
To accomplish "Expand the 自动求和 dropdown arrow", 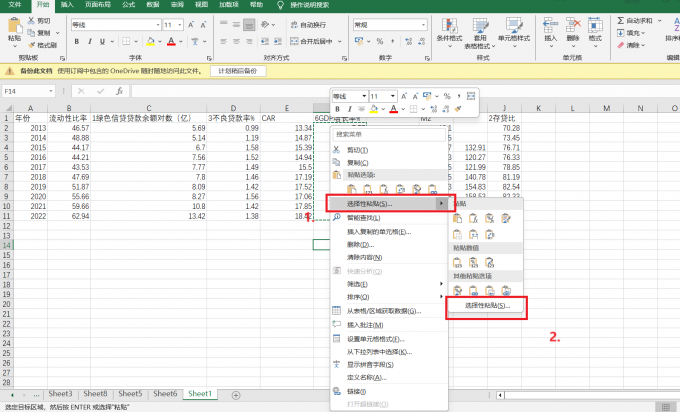I will (660, 20).
